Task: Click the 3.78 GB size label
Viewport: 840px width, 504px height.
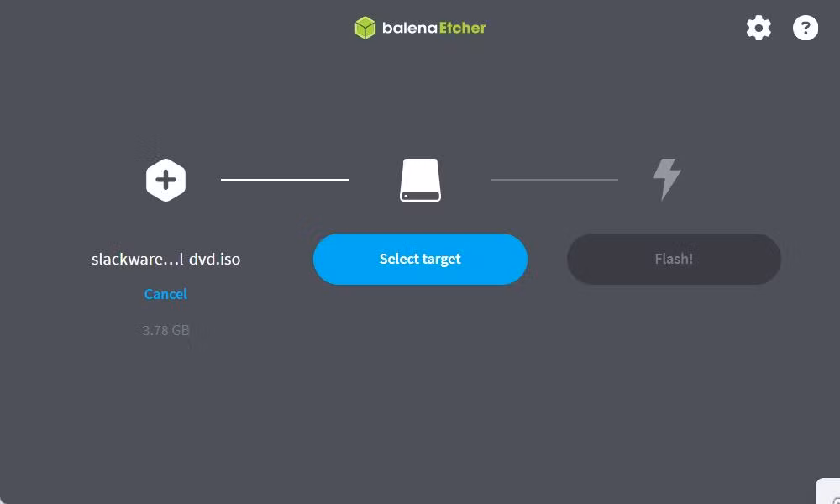Action: pos(165,330)
